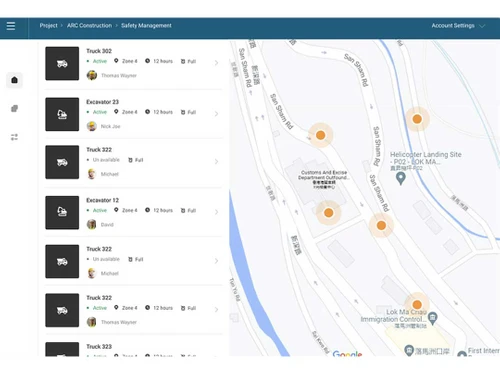
Task: Click the Excavator 23 thumbnail
Action: tap(62, 114)
